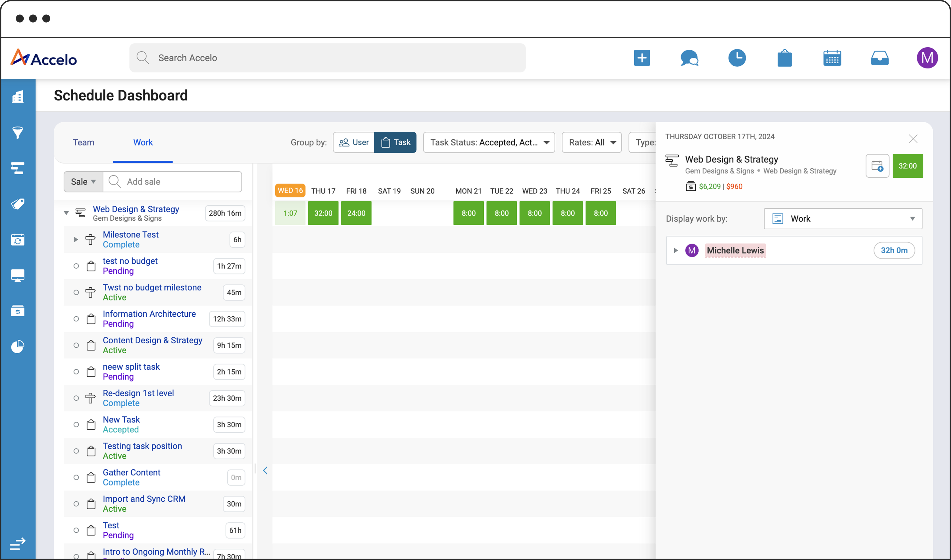951x560 pixels.
Task: Expand sidebar with bottom arrow icon
Action: 17,543
